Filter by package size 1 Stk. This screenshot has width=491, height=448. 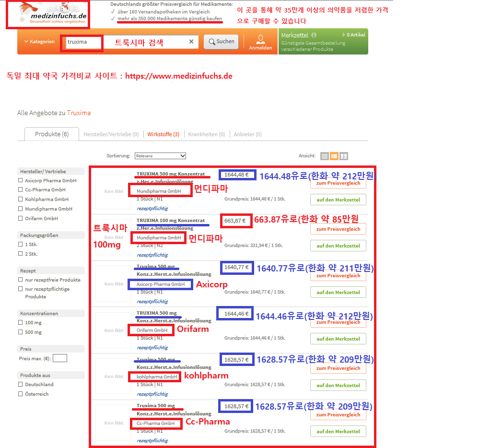click(x=20, y=244)
